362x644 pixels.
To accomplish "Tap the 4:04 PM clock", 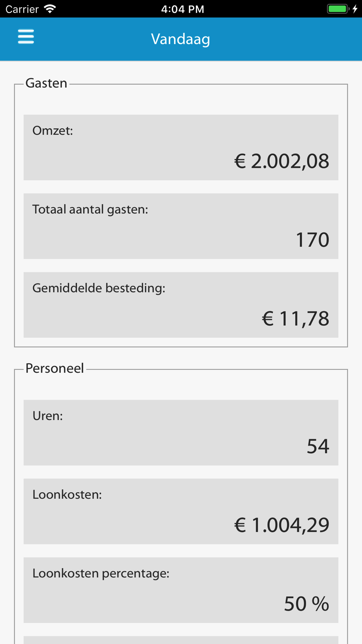I will click(x=182, y=9).
